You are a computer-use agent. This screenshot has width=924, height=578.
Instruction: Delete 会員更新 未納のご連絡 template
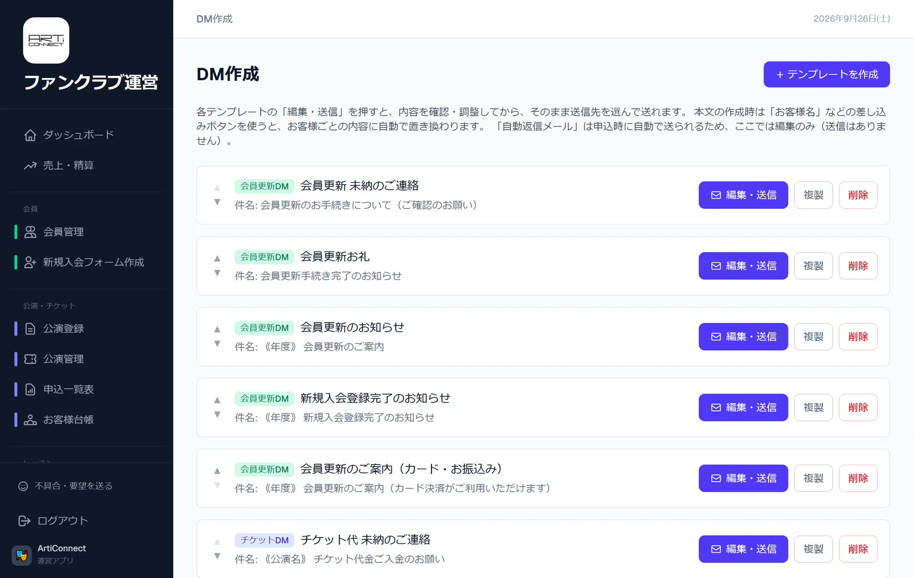pyautogui.click(x=858, y=195)
